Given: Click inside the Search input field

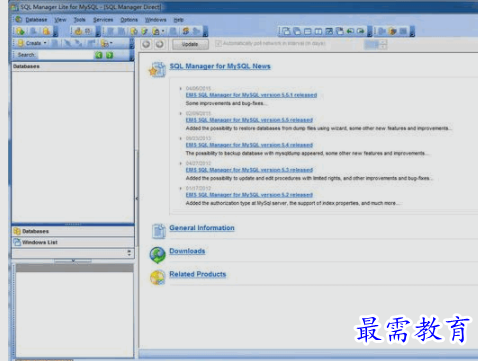Looking at the screenshot, I should 65,55.
